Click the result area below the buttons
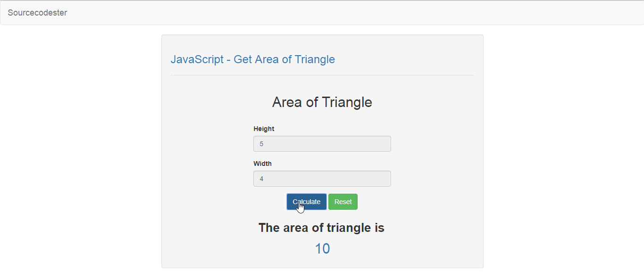 point(322,238)
